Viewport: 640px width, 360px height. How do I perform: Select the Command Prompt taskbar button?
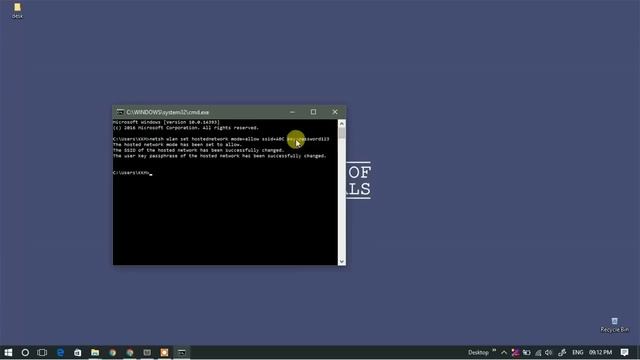182,352
